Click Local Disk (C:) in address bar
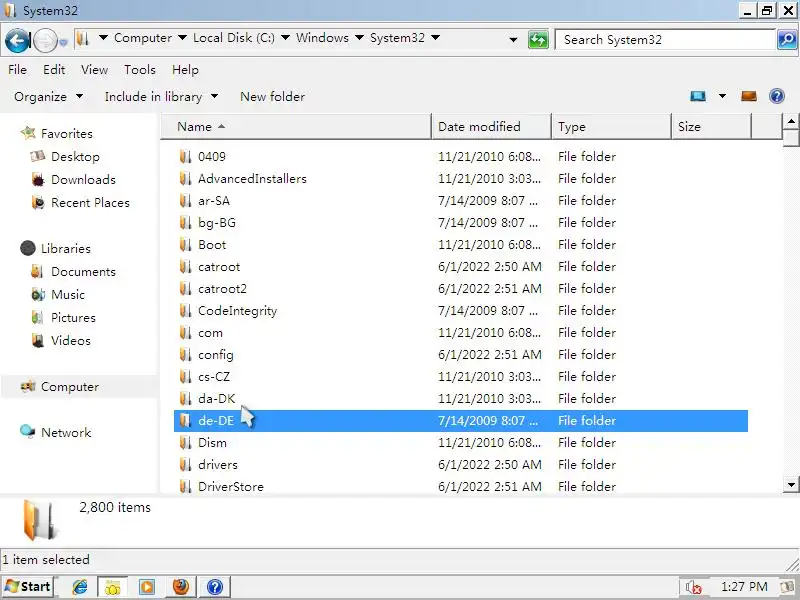 (234, 38)
